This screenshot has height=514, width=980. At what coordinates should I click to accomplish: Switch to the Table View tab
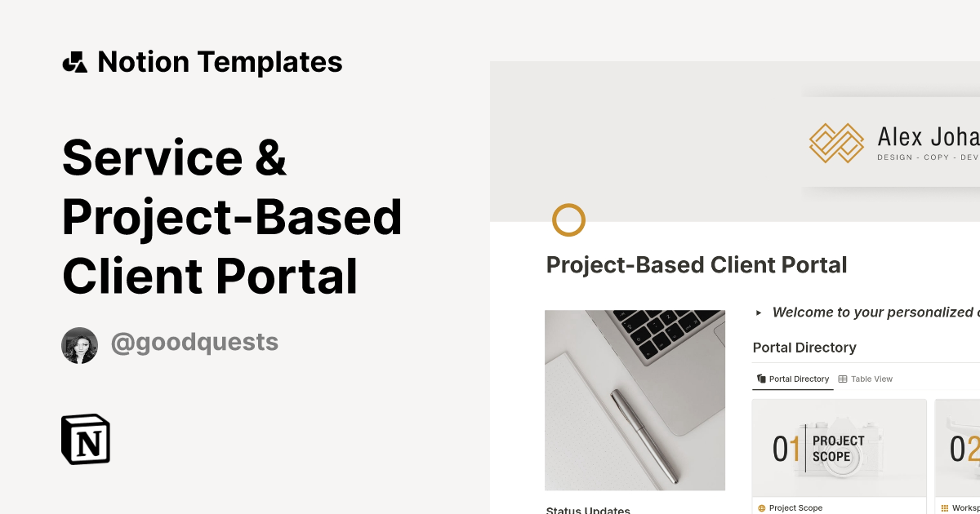click(871, 379)
